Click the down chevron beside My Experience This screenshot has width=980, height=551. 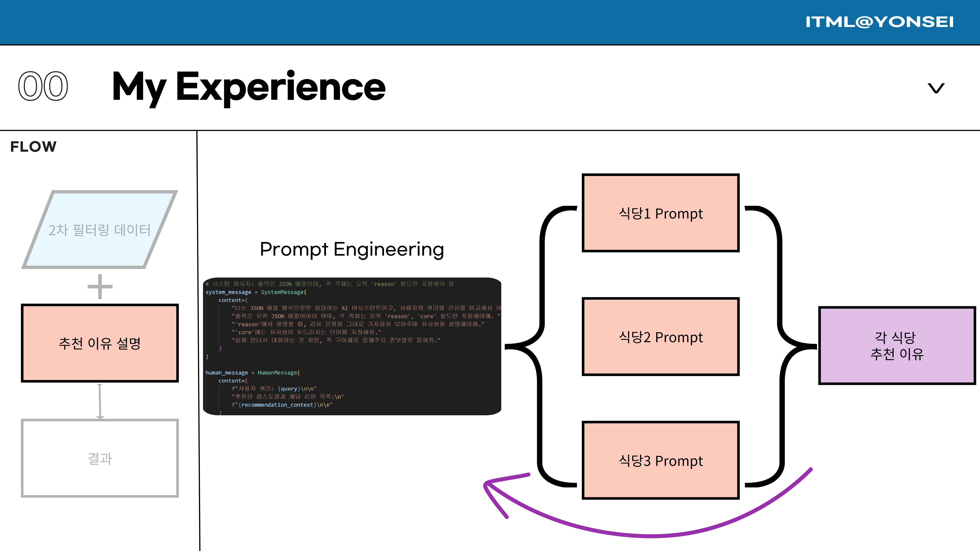pos(936,88)
